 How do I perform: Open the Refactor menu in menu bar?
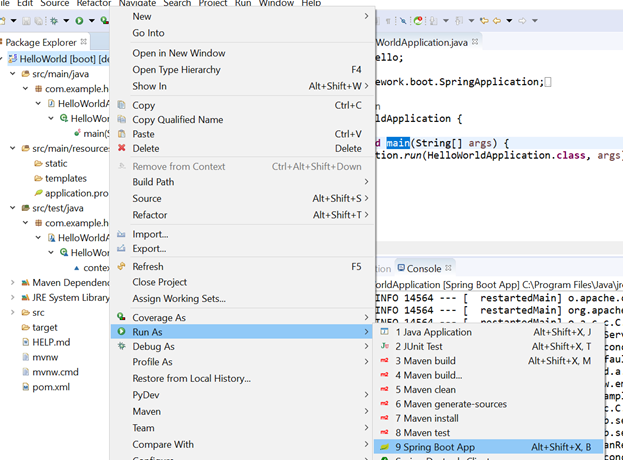point(94,3)
